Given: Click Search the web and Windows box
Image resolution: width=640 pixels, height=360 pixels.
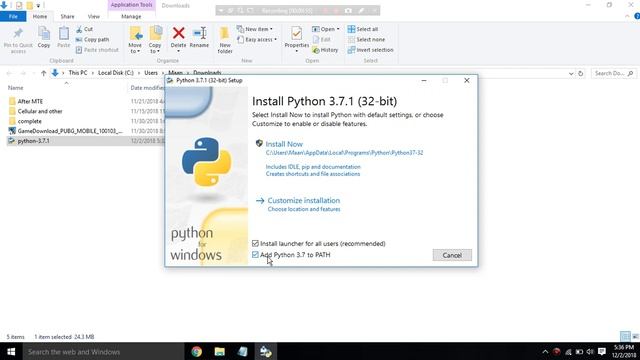Looking at the screenshot, I should (x=103, y=351).
